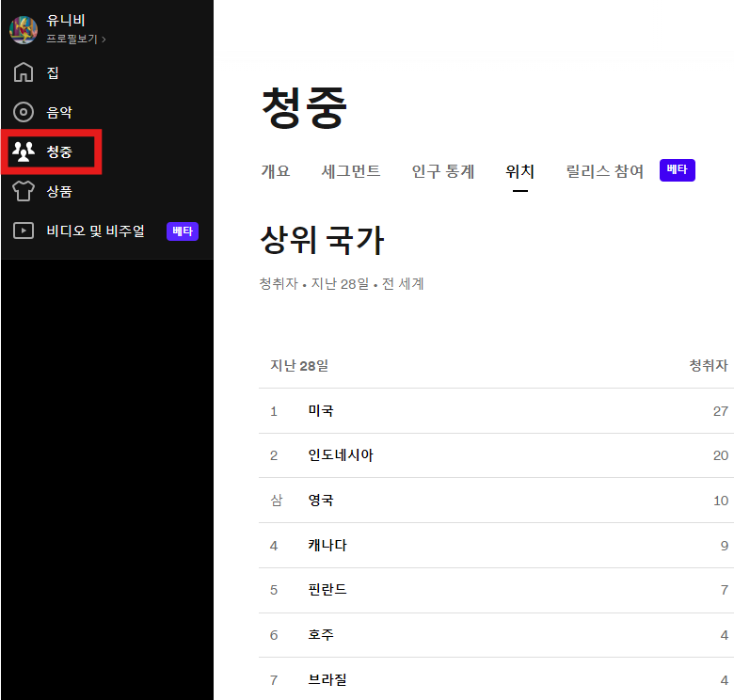Click the 지난 28일 filter text
Viewport: 734px width, 700px height.
coord(340,283)
